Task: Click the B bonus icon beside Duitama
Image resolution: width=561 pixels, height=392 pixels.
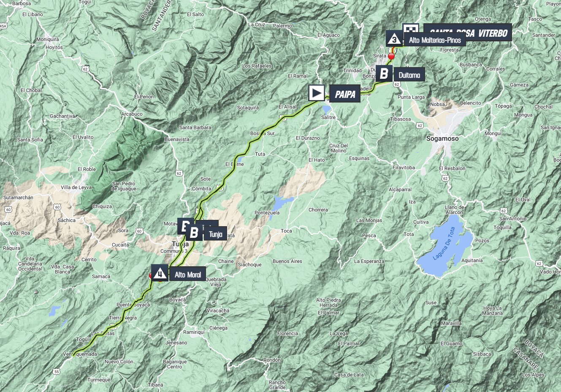Action: coord(384,74)
